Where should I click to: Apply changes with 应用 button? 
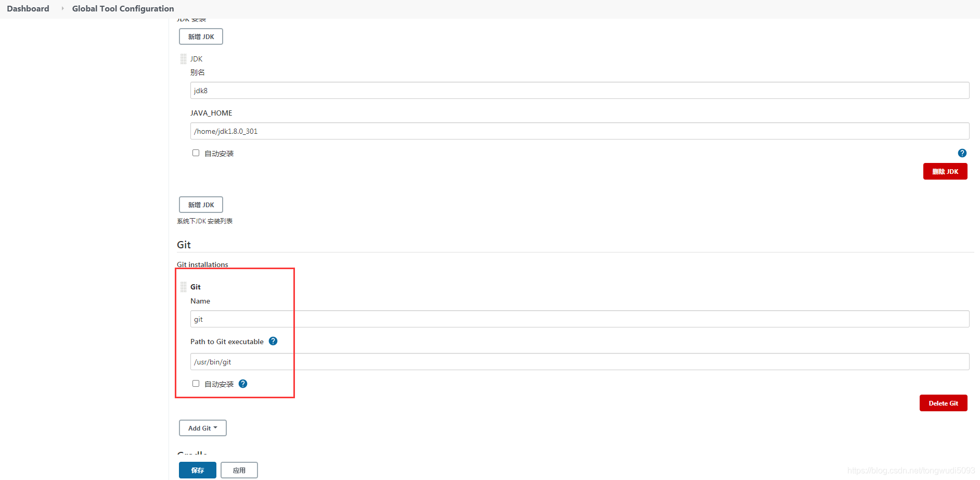coord(239,470)
